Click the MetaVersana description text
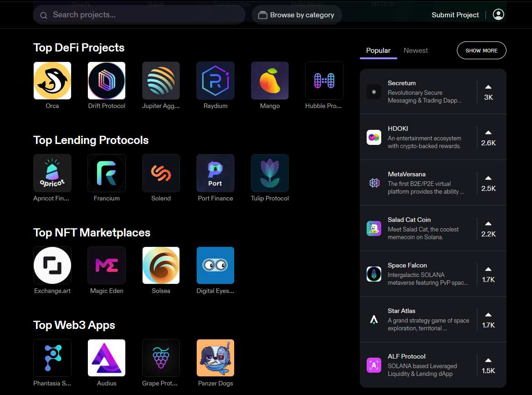The height and width of the screenshot is (395, 532). point(426,188)
